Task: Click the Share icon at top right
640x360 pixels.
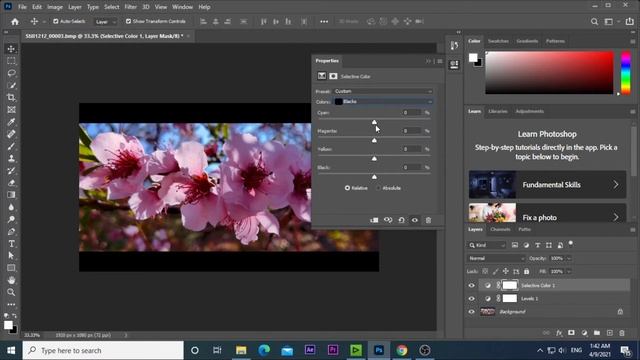Action: coord(630,21)
